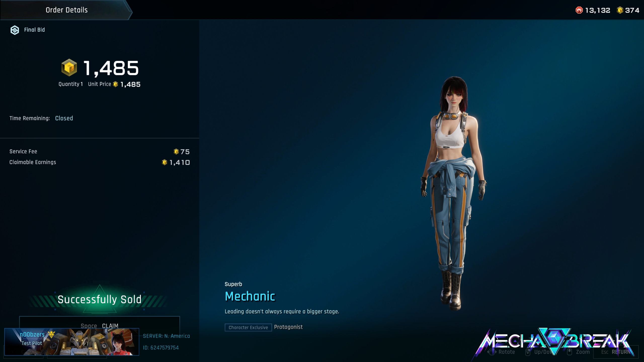Click the "Test Pilot" title text

point(32,343)
